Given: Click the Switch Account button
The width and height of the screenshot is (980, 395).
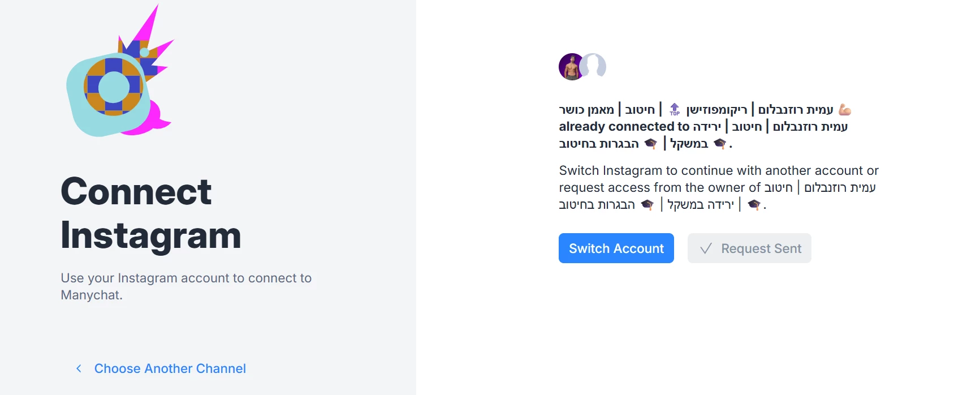Looking at the screenshot, I should click(x=616, y=248).
